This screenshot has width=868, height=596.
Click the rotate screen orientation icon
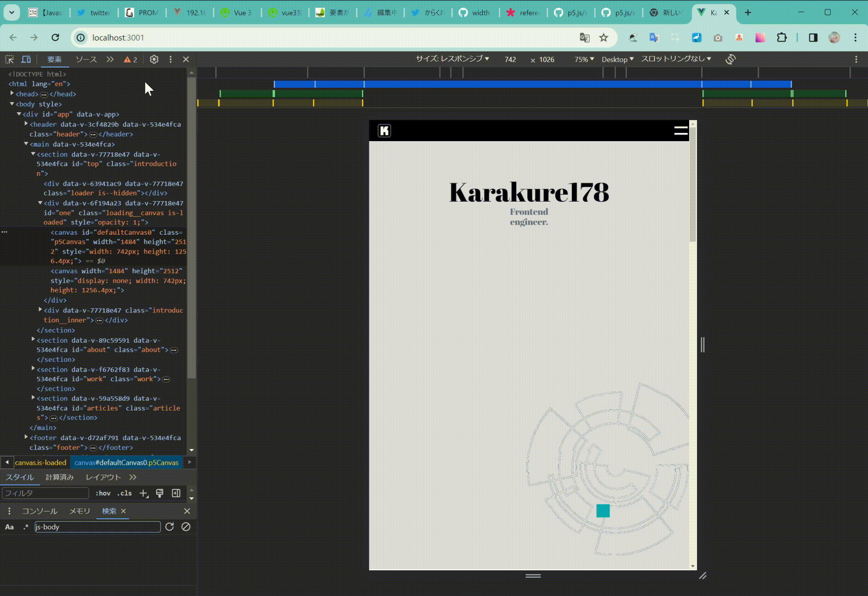pos(731,59)
